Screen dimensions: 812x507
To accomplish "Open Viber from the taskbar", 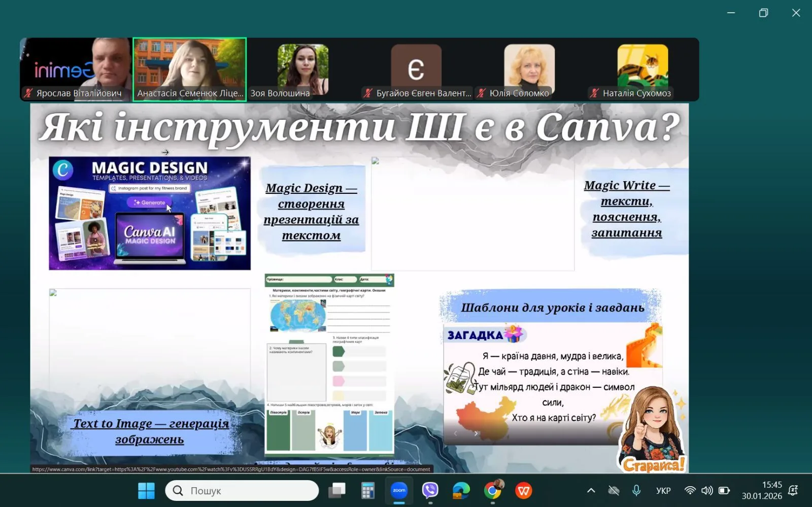I will (x=430, y=491).
